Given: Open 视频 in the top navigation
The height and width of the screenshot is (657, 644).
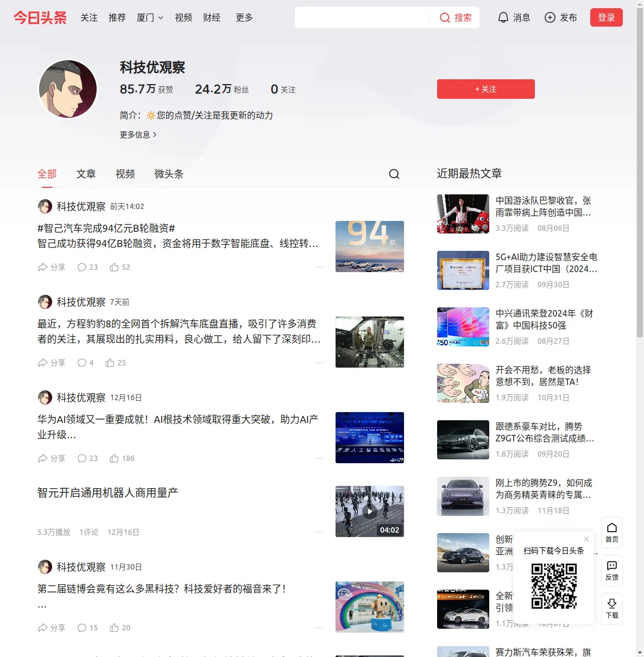Looking at the screenshot, I should pyautogui.click(x=184, y=17).
